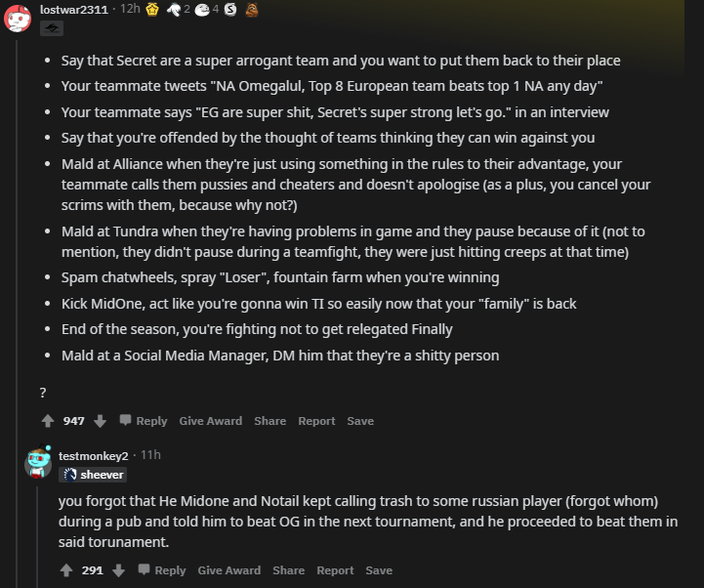Share testmonkey2's comment
Screen dimensions: 704x588
pyautogui.click(x=289, y=570)
